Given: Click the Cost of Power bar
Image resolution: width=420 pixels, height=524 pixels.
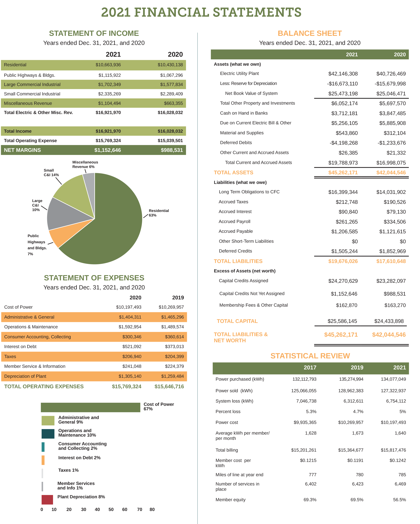Looking at the screenshot, I should pos(90,407).
